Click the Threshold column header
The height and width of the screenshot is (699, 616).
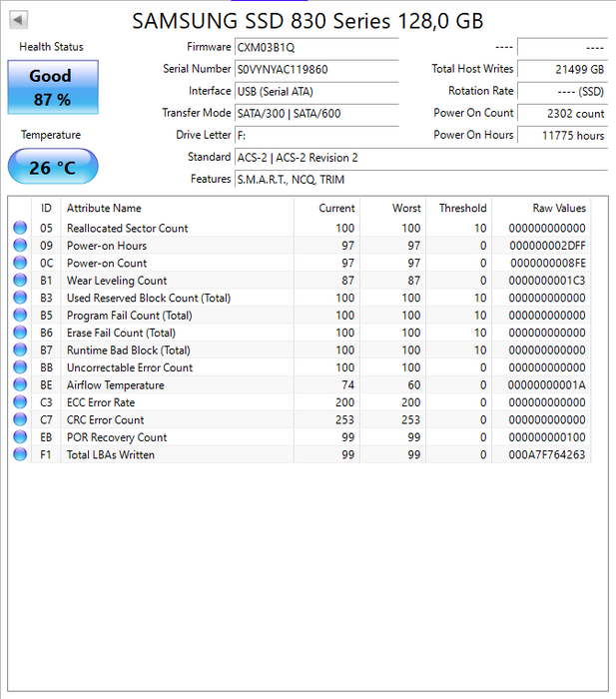pyautogui.click(x=462, y=208)
